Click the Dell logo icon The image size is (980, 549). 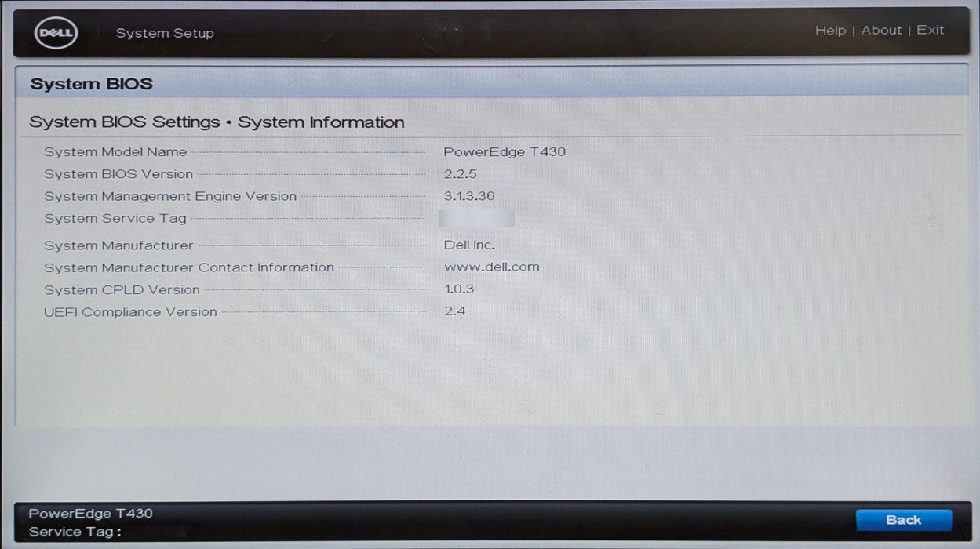[x=55, y=33]
